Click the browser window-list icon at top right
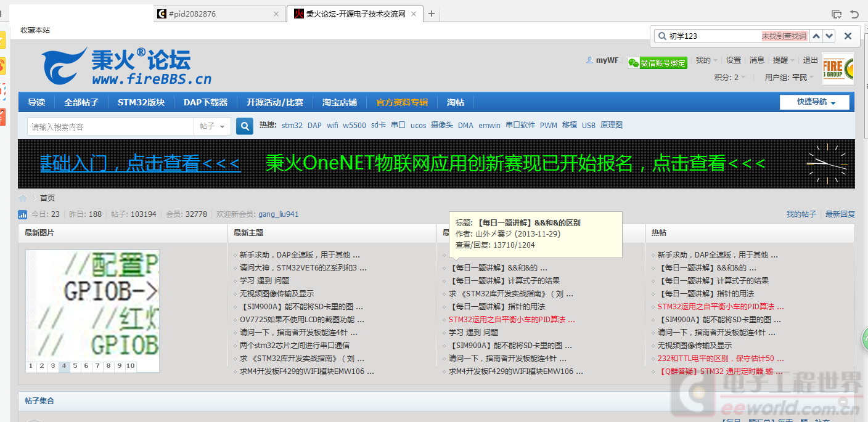 [x=837, y=14]
